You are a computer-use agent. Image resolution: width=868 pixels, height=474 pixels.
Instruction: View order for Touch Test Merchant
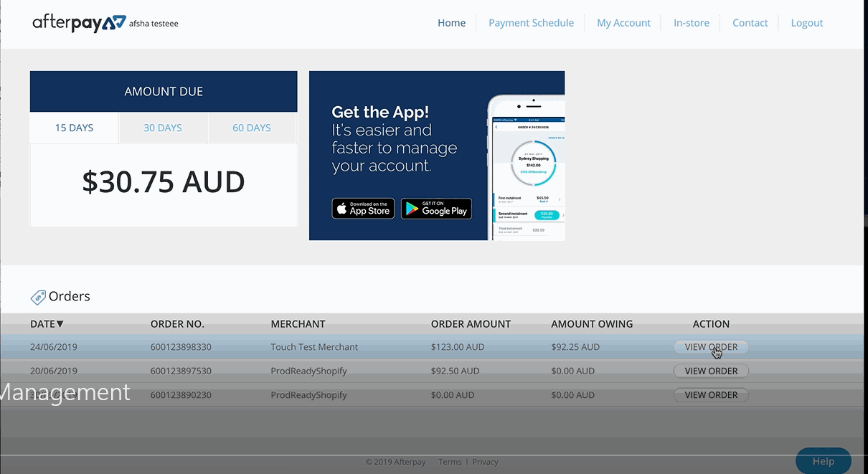(711, 347)
